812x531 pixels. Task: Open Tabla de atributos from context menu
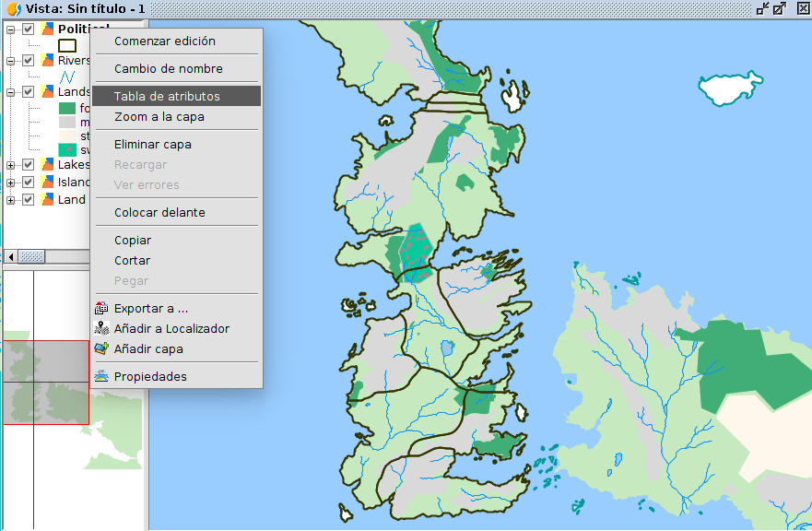tap(167, 96)
